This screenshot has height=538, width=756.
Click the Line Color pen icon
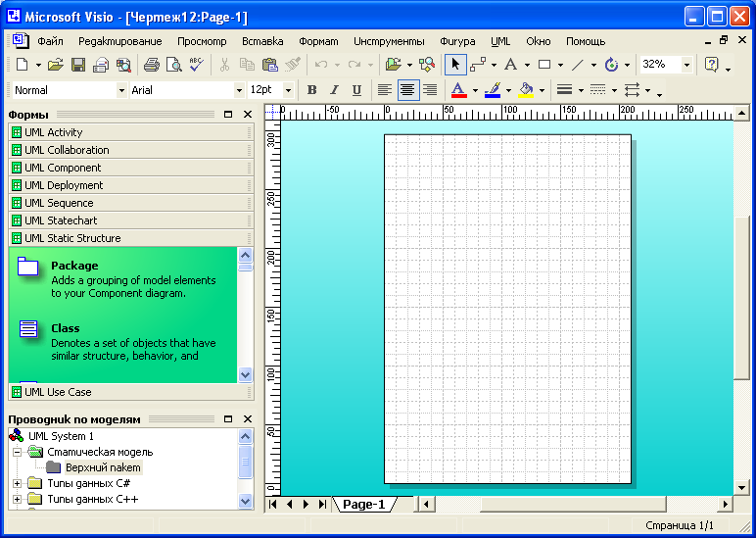(x=493, y=90)
